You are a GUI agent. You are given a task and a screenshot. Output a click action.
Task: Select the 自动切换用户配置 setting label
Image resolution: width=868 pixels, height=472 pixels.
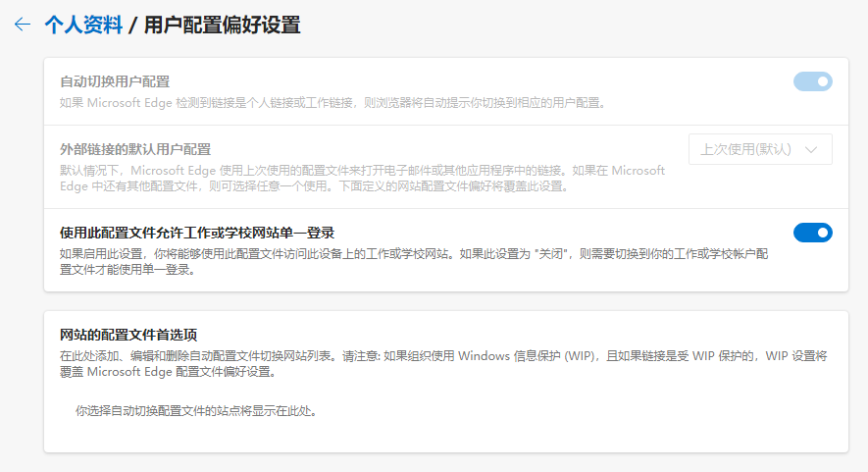coord(115,81)
